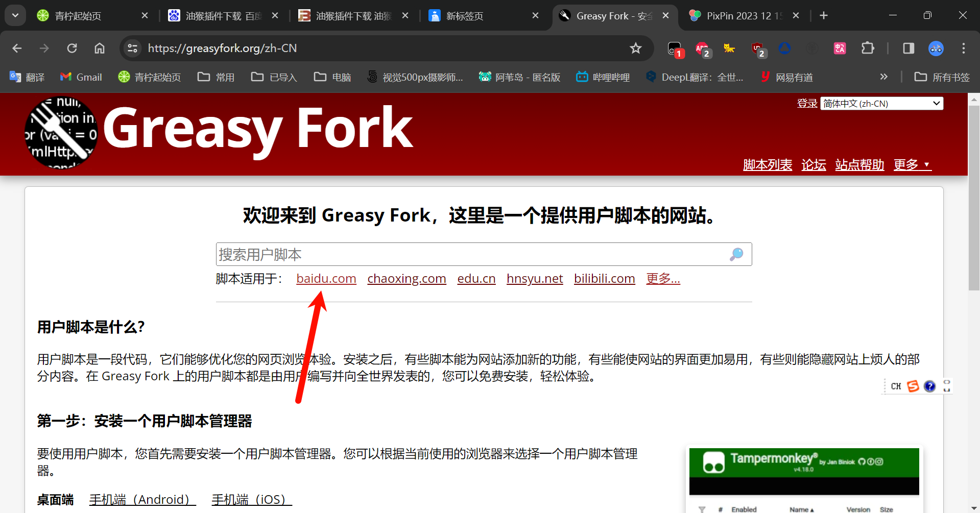980x513 pixels.
Task: Switch to the 青柠起始页 tab
Action: (x=87, y=16)
